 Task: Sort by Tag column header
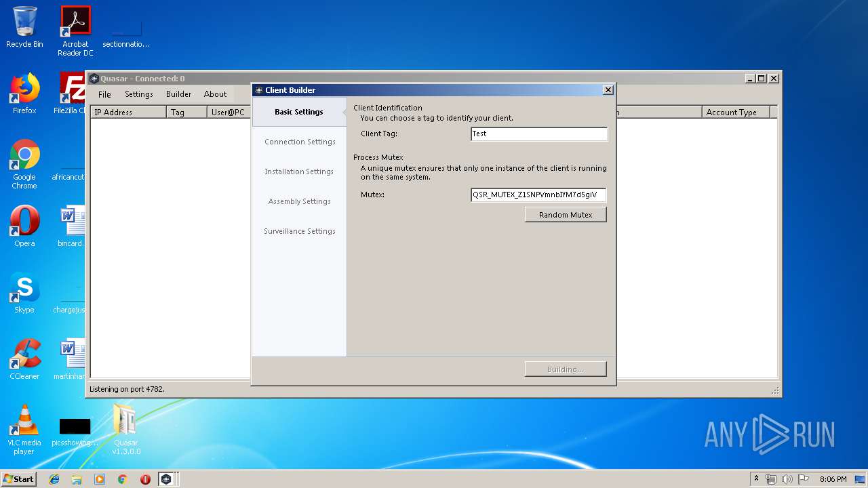(x=186, y=113)
